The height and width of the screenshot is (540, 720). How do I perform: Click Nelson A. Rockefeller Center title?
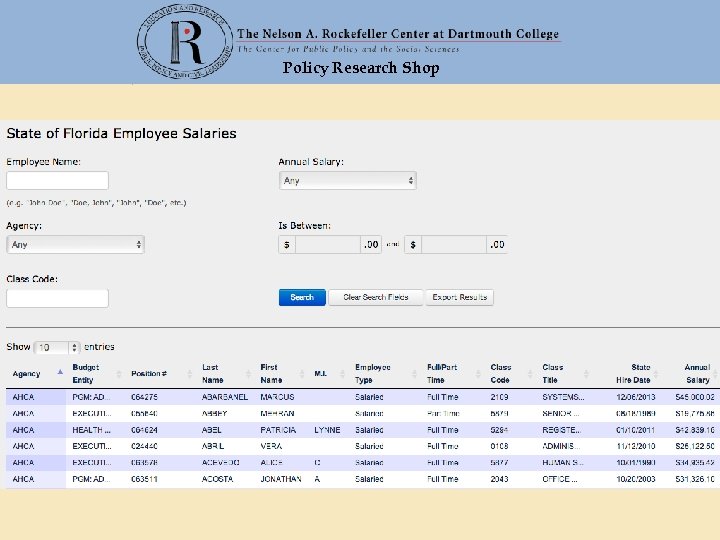(x=398, y=34)
